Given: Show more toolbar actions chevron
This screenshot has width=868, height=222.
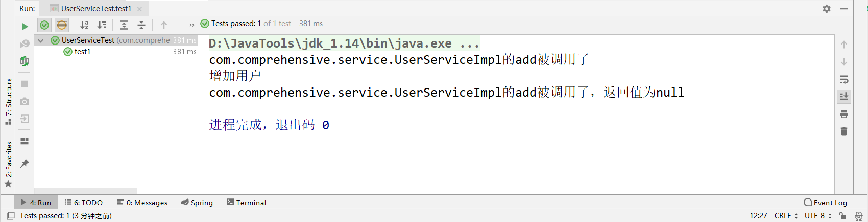Looking at the screenshot, I should tap(192, 25).
